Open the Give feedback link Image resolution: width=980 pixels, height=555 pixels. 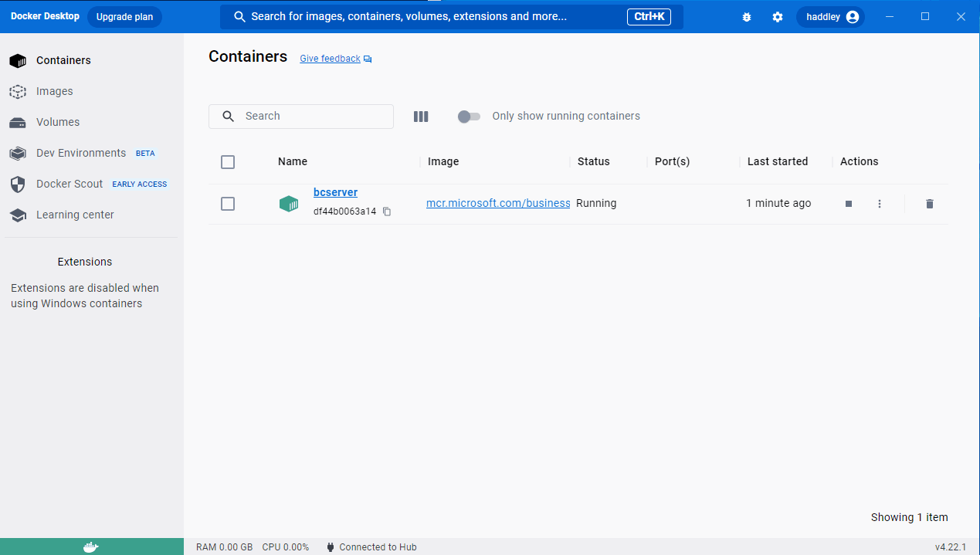click(331, 59)
